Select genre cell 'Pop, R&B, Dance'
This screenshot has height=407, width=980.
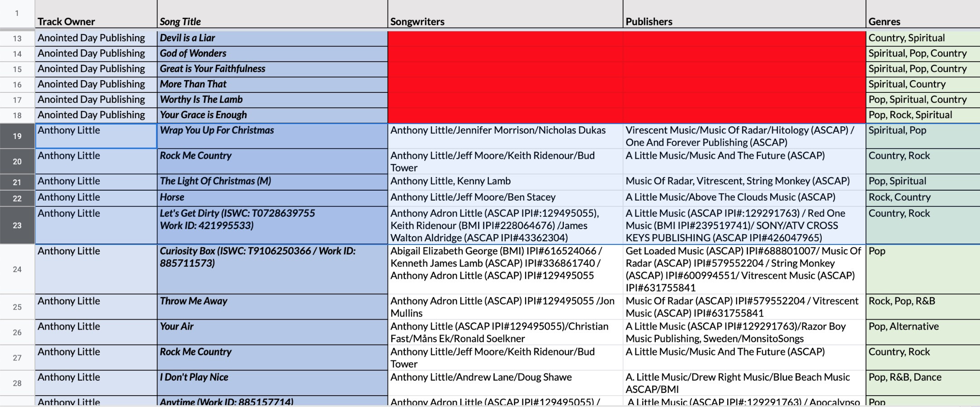(x=923, y=383)
